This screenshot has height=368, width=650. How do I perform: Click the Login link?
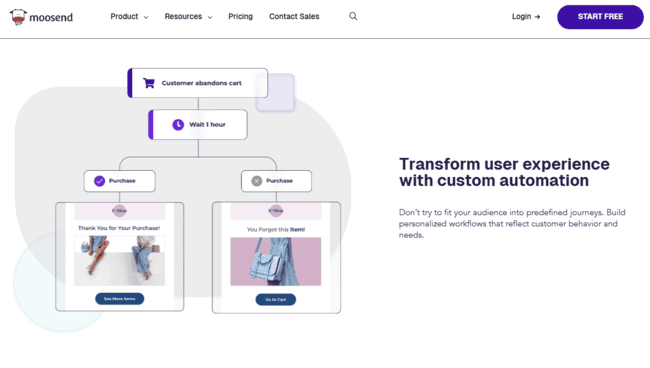point(521,17)
